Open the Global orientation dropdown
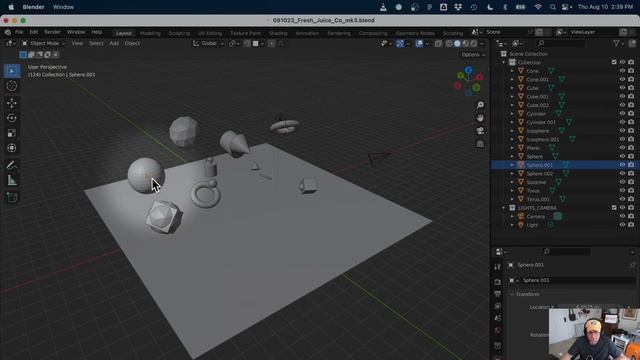The width and height of the screenshot is (640, 360). pyautogui.click(x=208, y=43)
